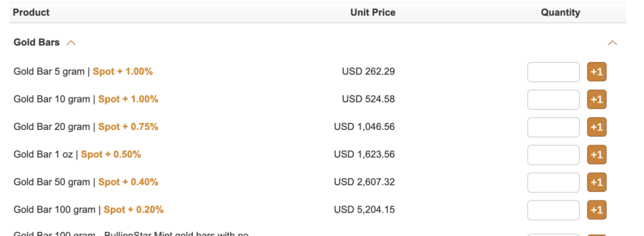Add one Gold Bar 10 gram with +1
Viewport: 644px width, 236px height.
pyautogui.click(x=597, y=100)
